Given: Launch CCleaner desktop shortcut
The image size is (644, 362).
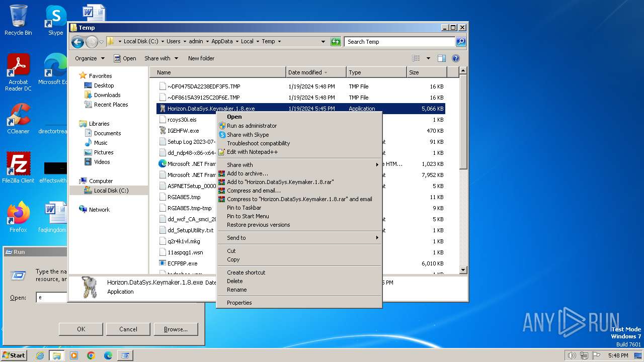Looking at the screenshot, I should click(18, 119).
